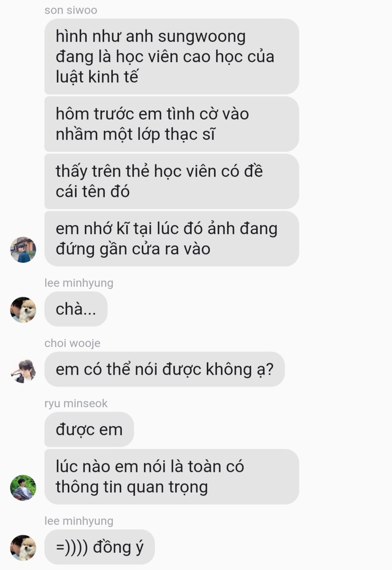The width and height of the screenshot is (392, 570).
Task: Tap lee minhyung's dog avatar beside "chà..."
Action: click(23, 310)
